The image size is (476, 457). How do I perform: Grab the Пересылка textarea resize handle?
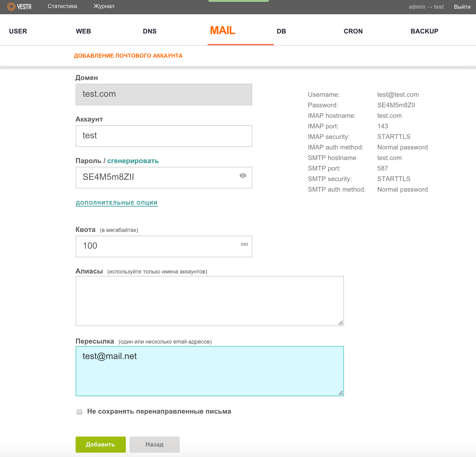[341, 393]
